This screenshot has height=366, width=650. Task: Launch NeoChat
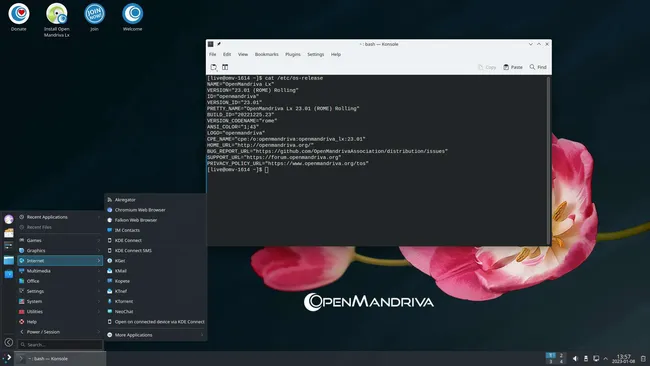(x=155, y=311)
